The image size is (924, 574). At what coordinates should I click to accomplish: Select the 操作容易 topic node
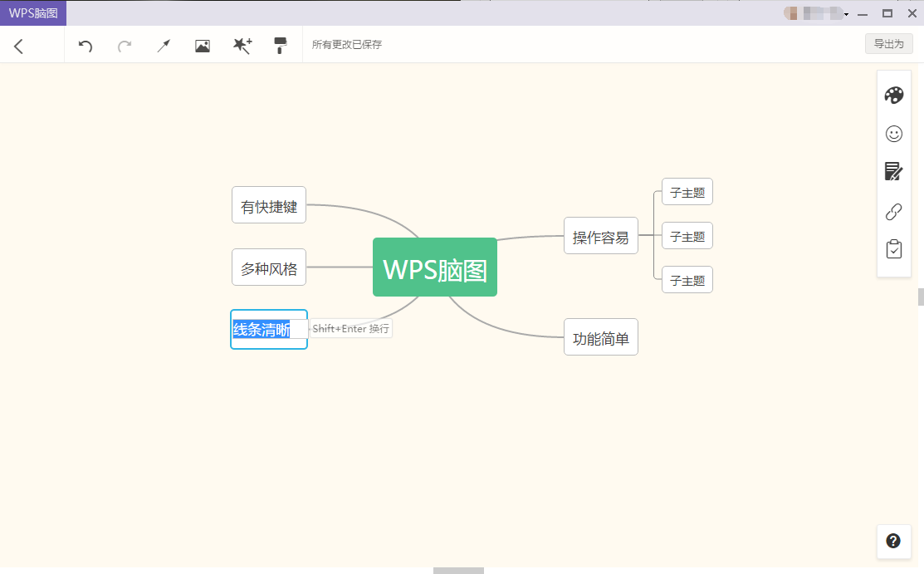601,235
